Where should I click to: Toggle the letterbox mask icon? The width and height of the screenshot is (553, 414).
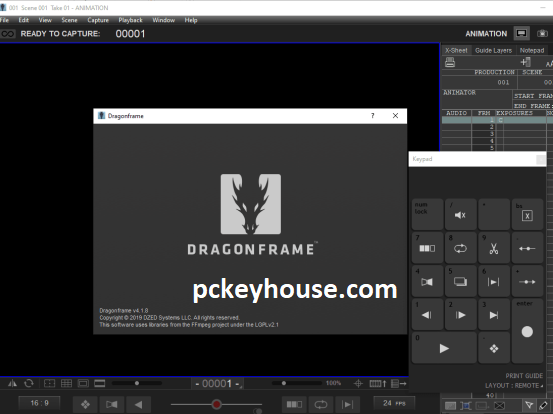coord(100,383)
